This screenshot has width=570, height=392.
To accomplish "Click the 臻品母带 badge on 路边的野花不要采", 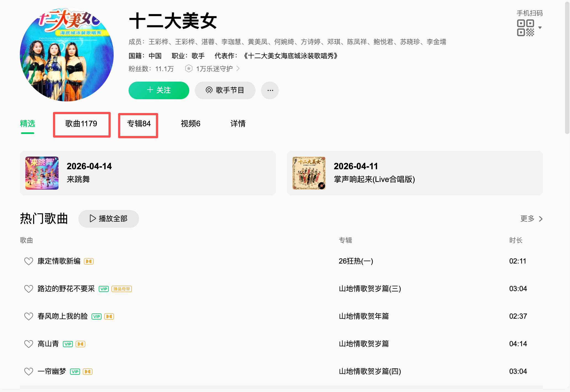I will 121,289.
